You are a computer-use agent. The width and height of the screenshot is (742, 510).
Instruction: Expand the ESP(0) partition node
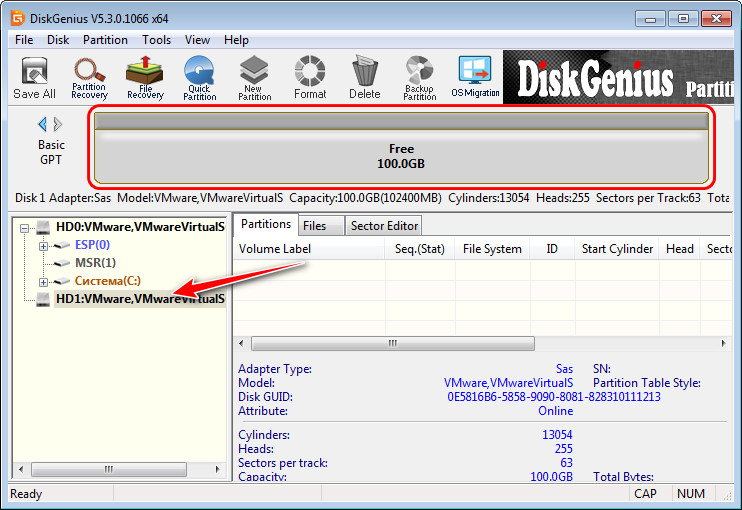pos(43,246)
